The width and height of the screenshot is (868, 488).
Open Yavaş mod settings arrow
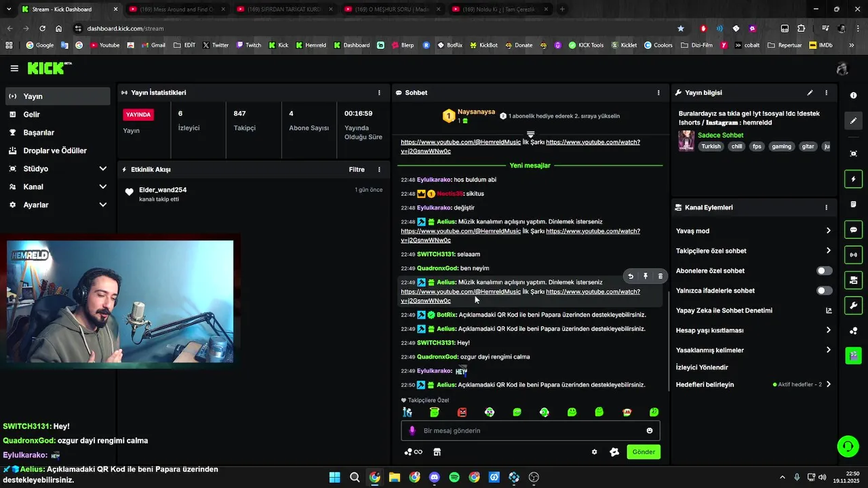pyautogui.click(x=828, y=231)
